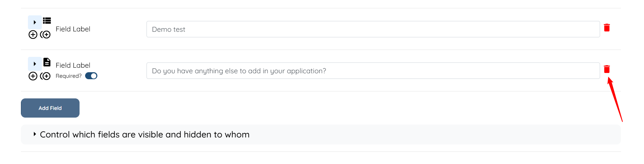The image size is (644, 164).
Task: Focus the 'Do you have anything else' input
Action: (x=373, y=71)
